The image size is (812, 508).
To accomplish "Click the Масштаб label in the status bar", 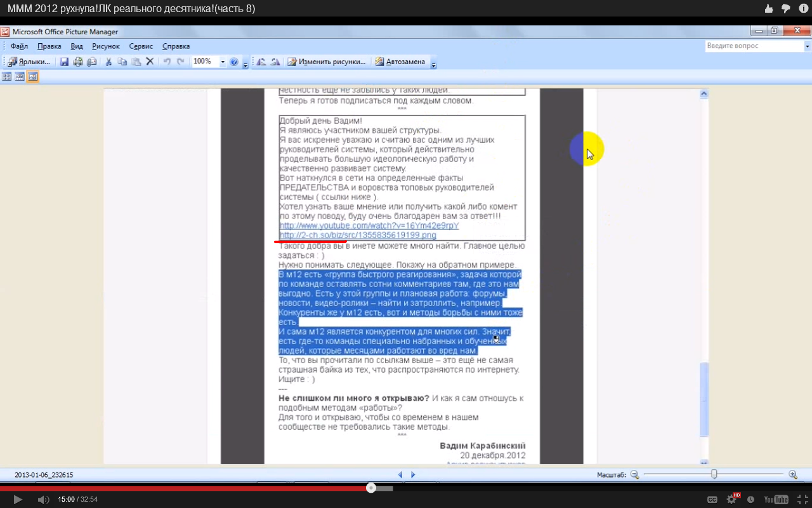I will 612,474.
